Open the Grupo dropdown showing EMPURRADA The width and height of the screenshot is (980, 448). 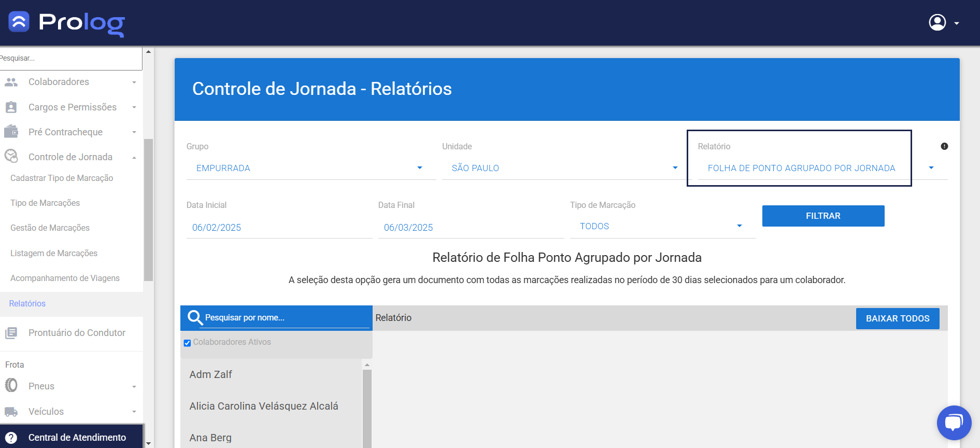311,168
